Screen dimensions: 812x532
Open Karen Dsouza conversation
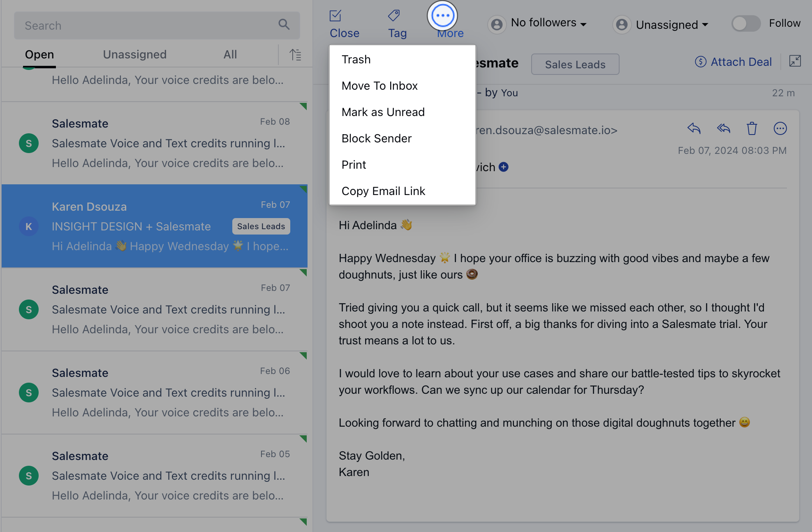click(155, 226)
